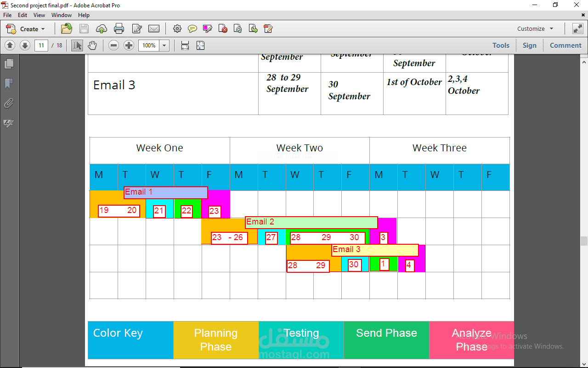Go to next page with the down arrow

[x=25, y=45]
